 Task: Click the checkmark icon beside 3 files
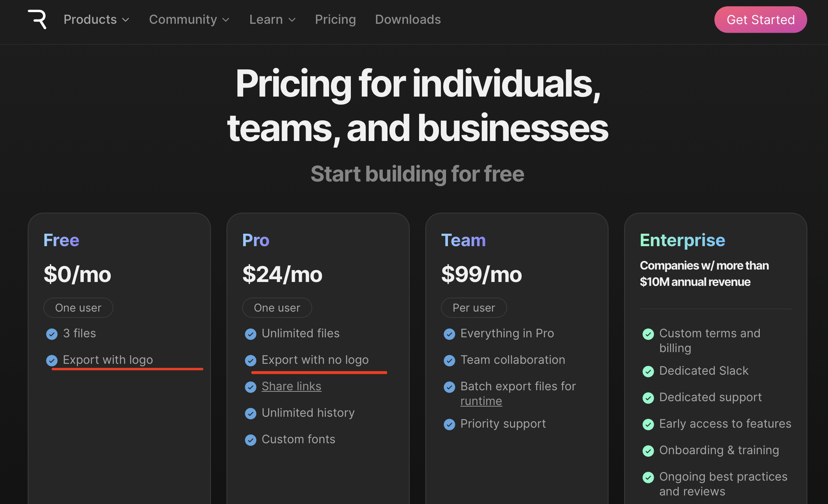[x=52, y=334]
